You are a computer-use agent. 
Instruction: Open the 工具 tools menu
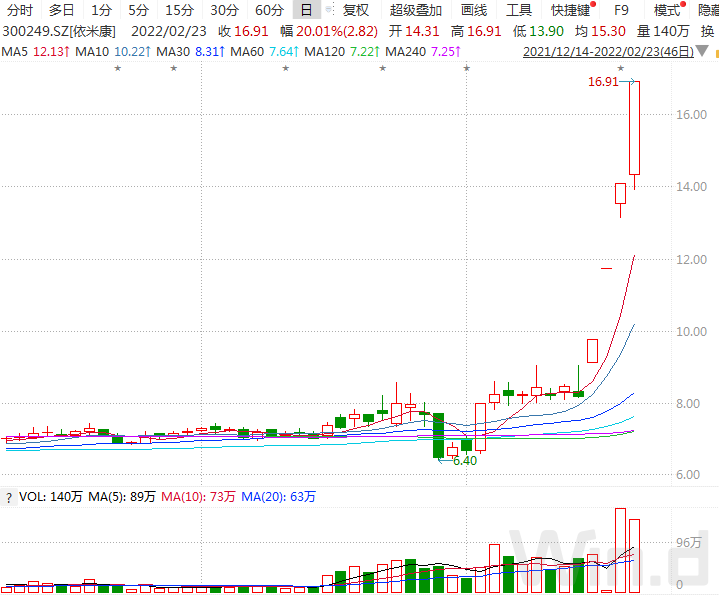coord(519,10)
